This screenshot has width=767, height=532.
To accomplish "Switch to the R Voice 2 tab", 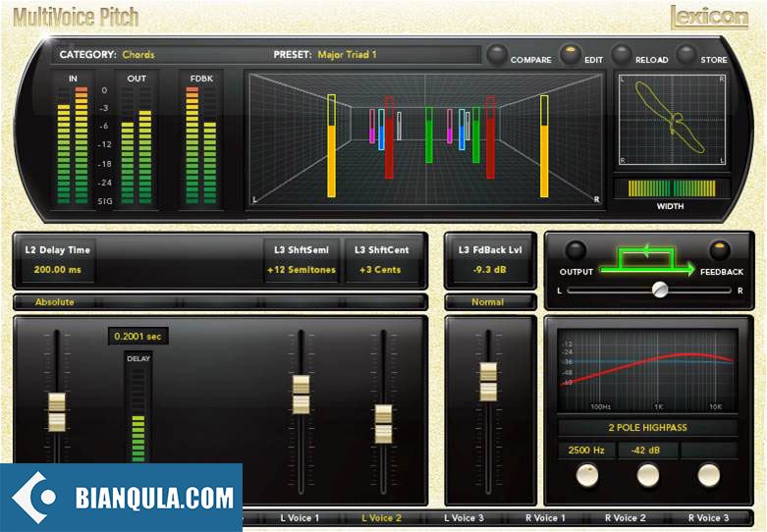I will [626, 517].
